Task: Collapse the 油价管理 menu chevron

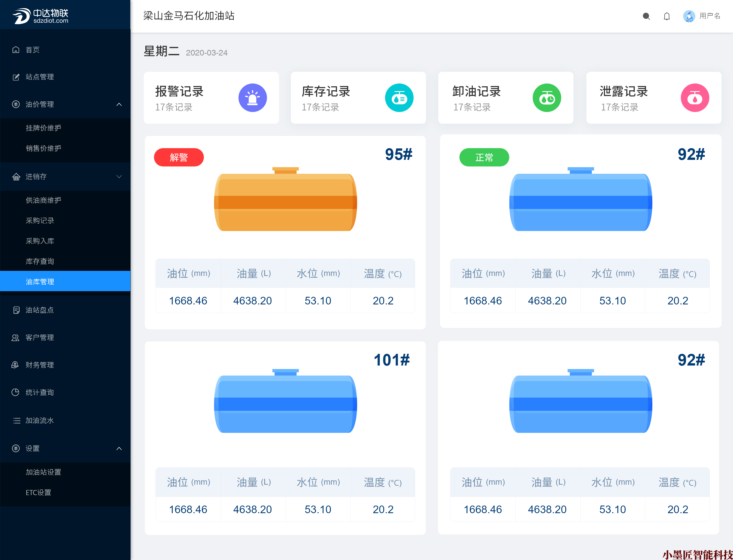Action: click(119, 104)
